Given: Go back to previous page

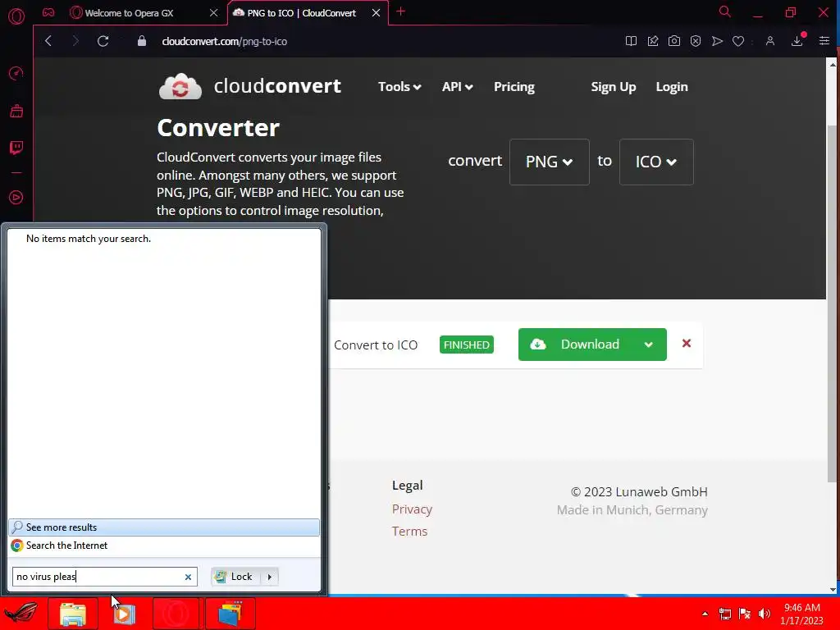Looking at the screenshot, I should point(48,41).
